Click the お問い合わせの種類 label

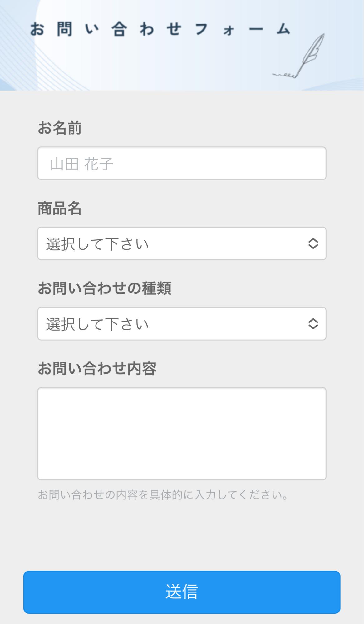pos(105,288)
